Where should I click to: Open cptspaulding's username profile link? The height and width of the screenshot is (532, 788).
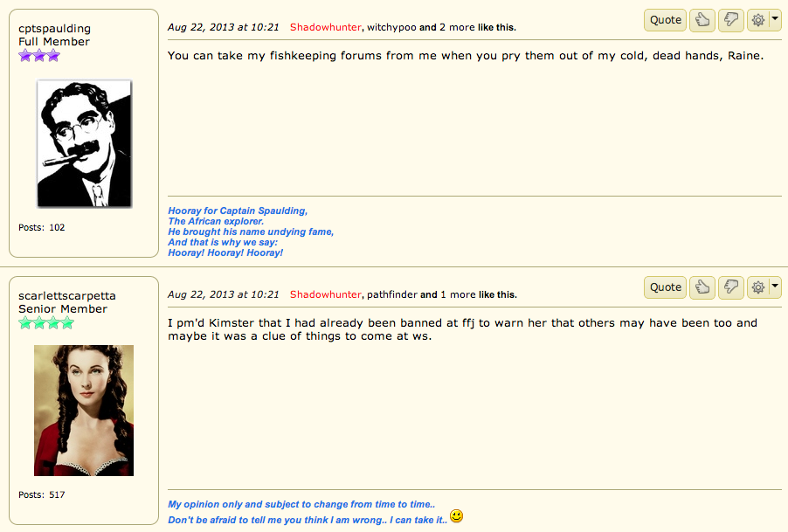[x=55, y=29]
